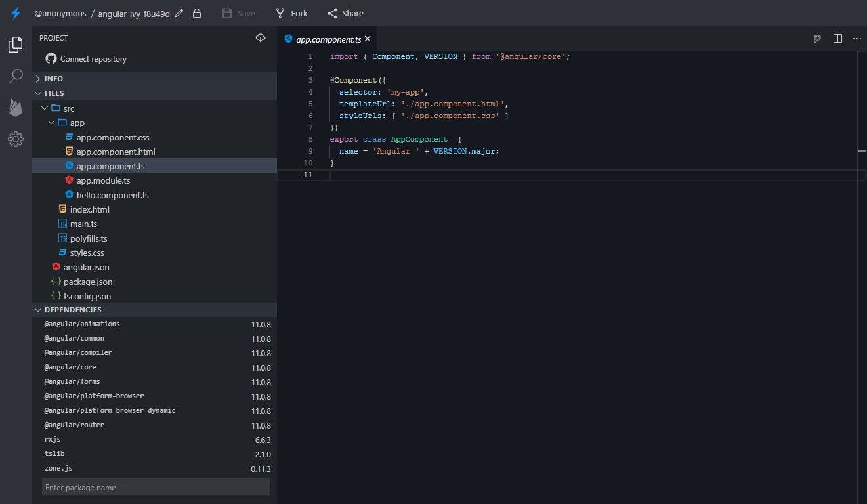Open package.json file
This screenshot has width=867, height=504.
(154, 282)
